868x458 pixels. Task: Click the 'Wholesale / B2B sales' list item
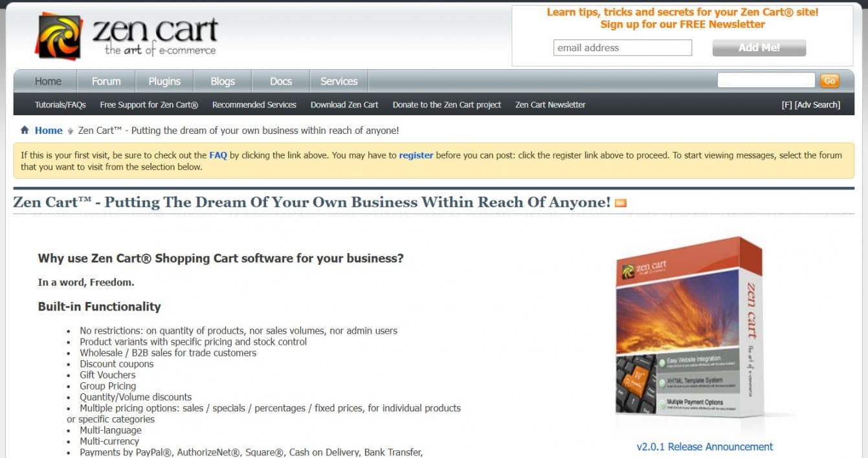click(168, 353)
